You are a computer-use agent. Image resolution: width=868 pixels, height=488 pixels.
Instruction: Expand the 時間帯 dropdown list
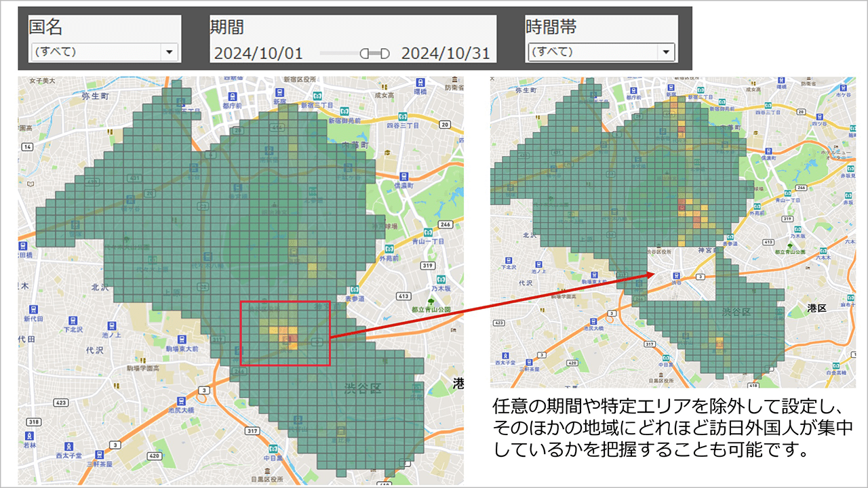[666, 52]
